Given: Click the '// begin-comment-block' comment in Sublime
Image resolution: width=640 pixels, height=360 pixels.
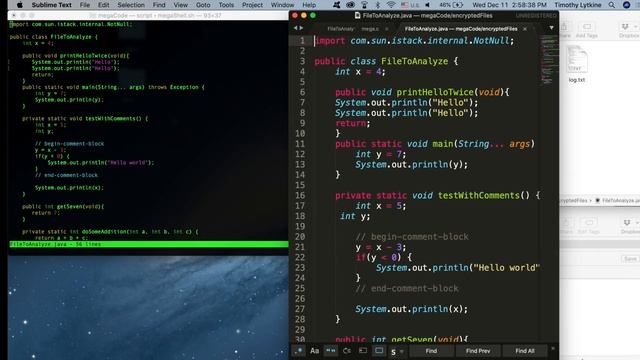Looking at the screenshot, I should pyautogui.click(x=412, y=237).
